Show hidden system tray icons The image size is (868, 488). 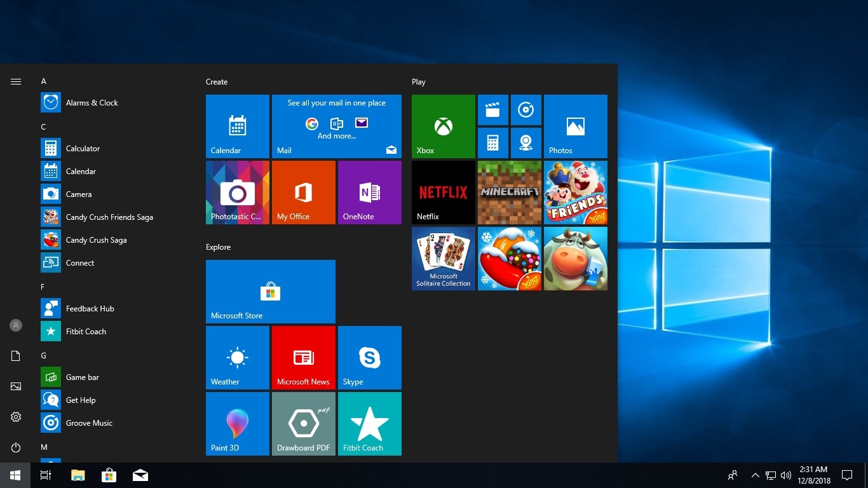756,475
